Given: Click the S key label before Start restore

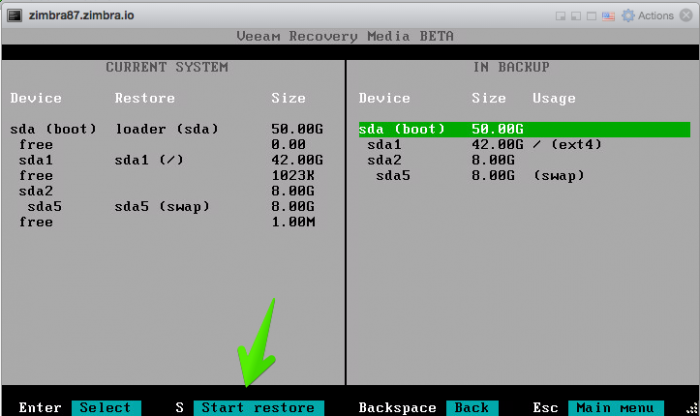Looking at the screenshot, I should (179, 408).
